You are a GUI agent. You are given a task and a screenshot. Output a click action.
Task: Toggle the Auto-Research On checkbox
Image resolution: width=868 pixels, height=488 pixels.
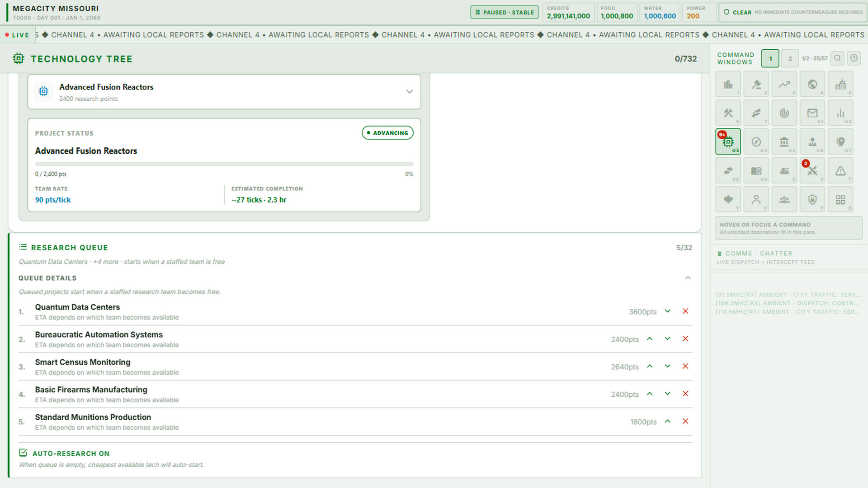(x=23, y=453)
